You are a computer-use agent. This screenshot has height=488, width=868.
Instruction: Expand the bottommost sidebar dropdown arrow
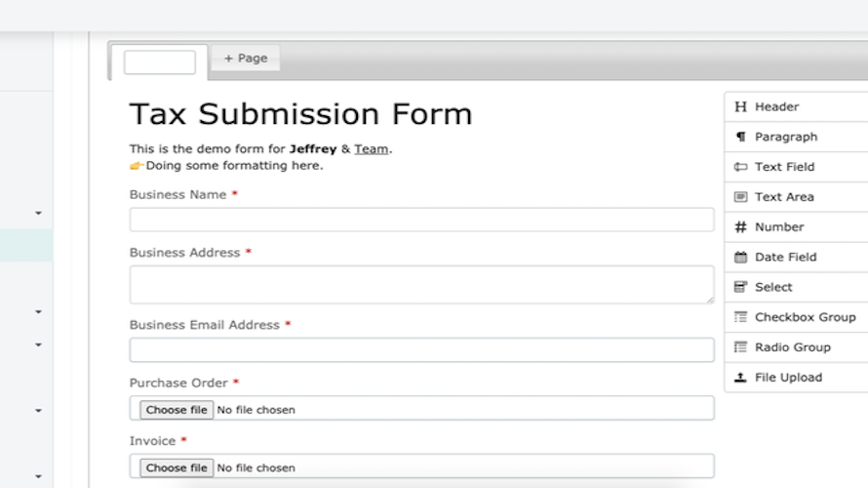click(38, 476)
